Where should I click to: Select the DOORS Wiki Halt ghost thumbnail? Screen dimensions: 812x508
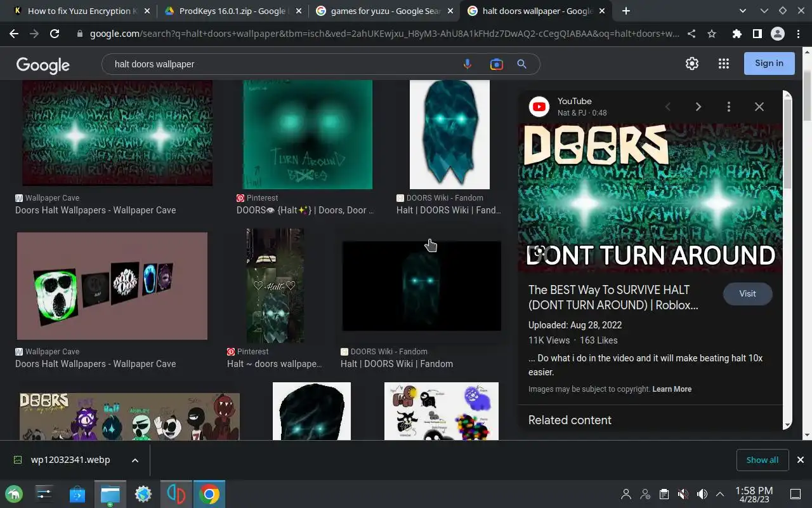click(x=450, y=134)
